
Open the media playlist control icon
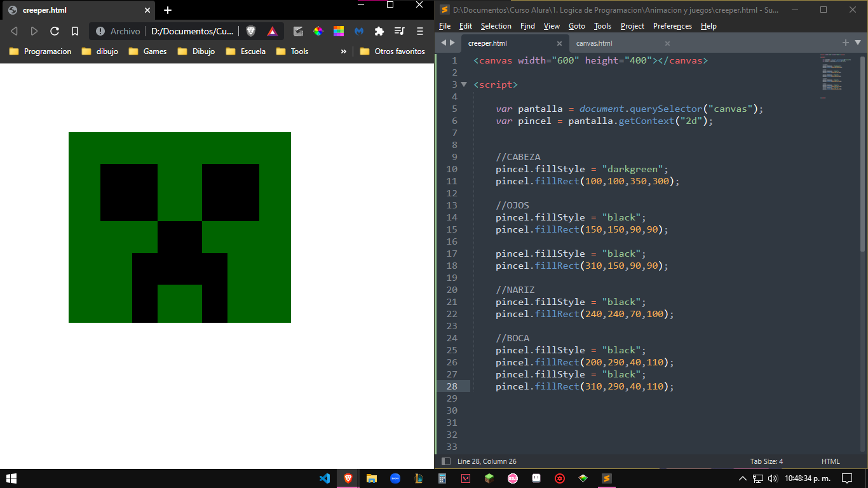(399, 31)
